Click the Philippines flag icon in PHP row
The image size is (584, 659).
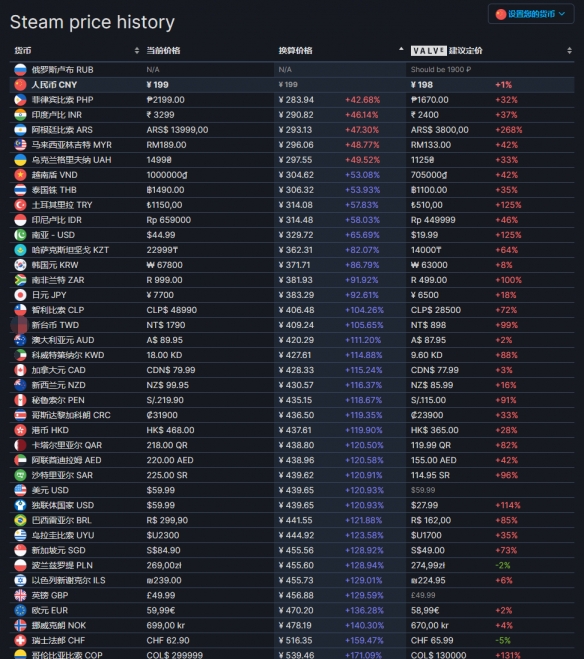pos(20,100)
